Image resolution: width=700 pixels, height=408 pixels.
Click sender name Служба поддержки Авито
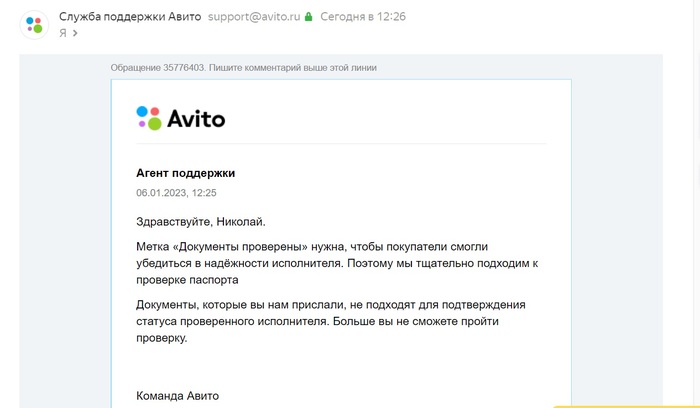[x=130, y=17]
